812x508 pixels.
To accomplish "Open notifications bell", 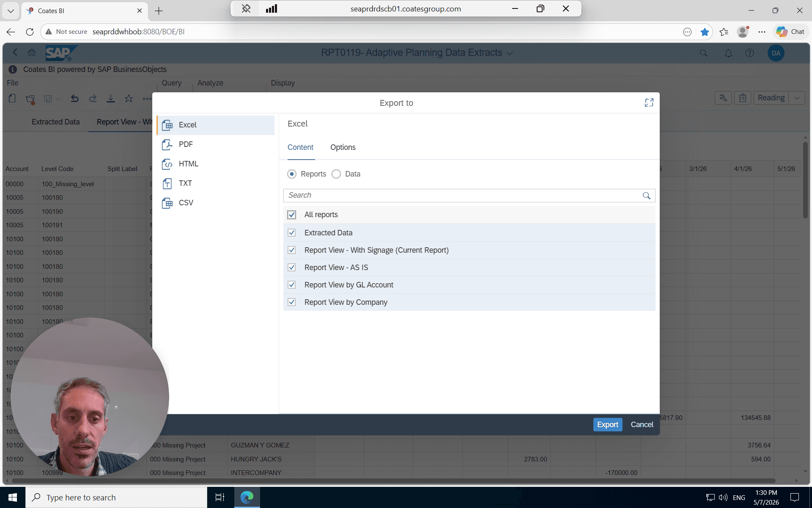I will pos(728,53).
